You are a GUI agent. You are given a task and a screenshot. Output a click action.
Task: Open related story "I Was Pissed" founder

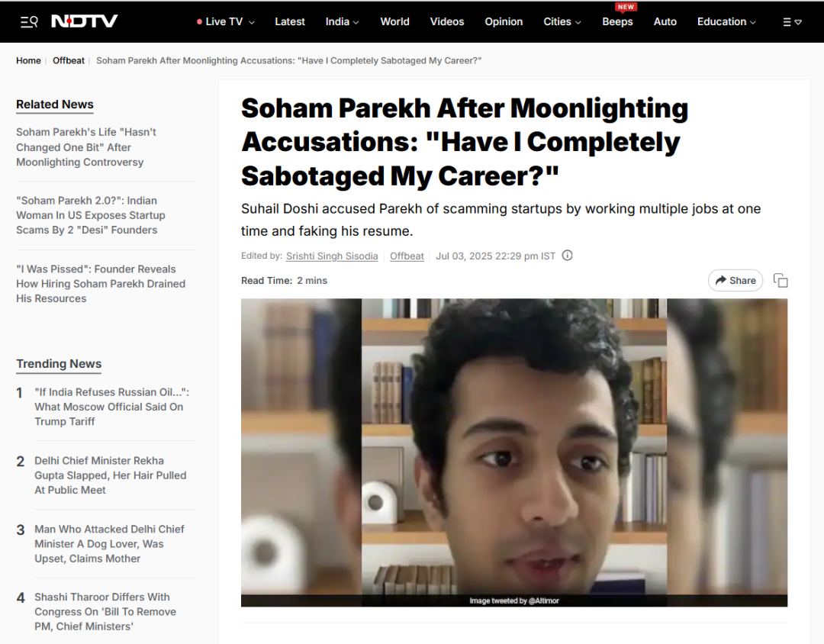click(101, 284)
